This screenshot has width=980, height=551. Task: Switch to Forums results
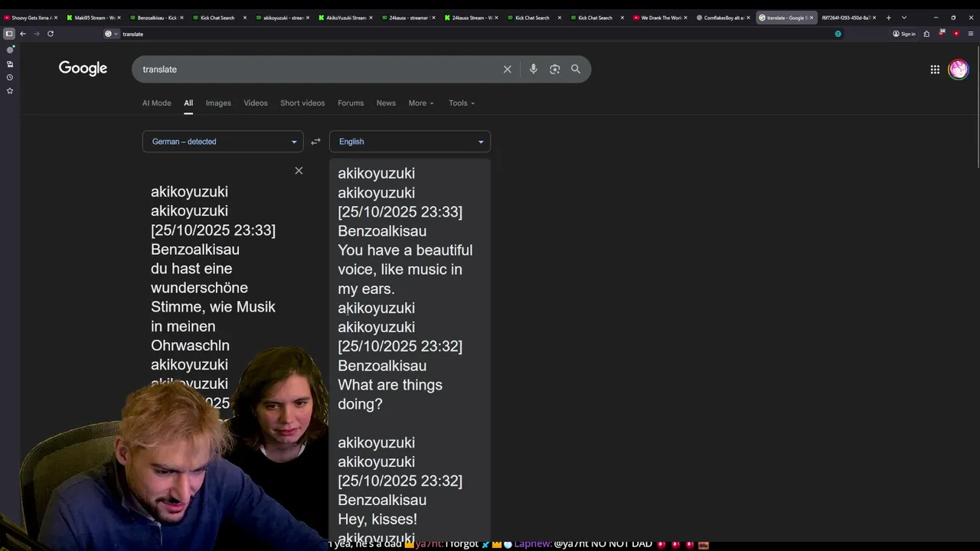click(x=351, y=103)
